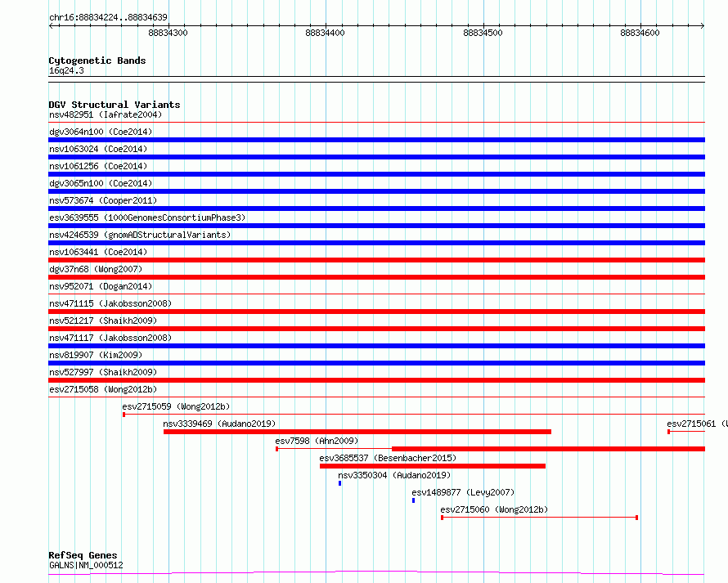Select the Cytogenetic Bands track title
Viewport: 728px width, 583px height.
tap(97, 61)
